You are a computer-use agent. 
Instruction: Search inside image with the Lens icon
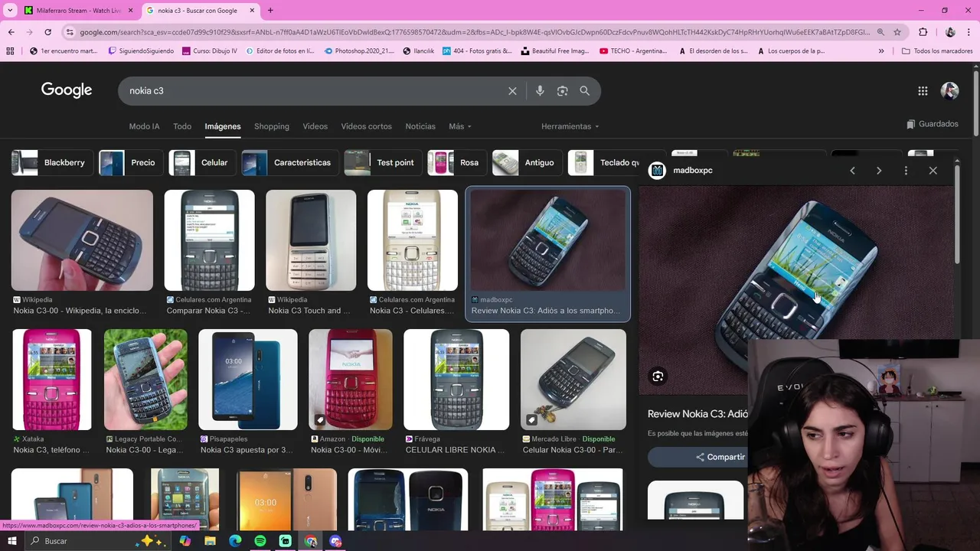pyautogui.click(x=658, y=376)
